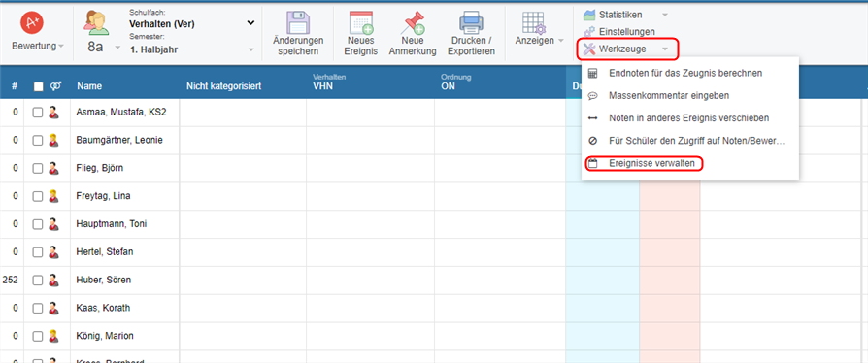The image size is (868, 363).
Task: Click the Einstellungen link
Action: 626,32
